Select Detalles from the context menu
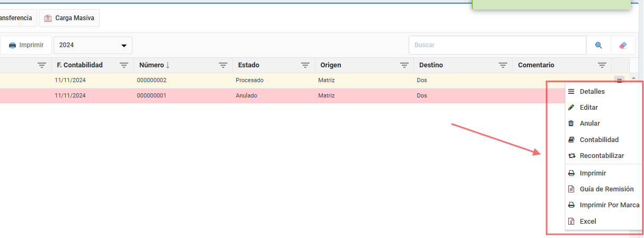The width and height of the screenshot is (644, 238). (592, 92)
